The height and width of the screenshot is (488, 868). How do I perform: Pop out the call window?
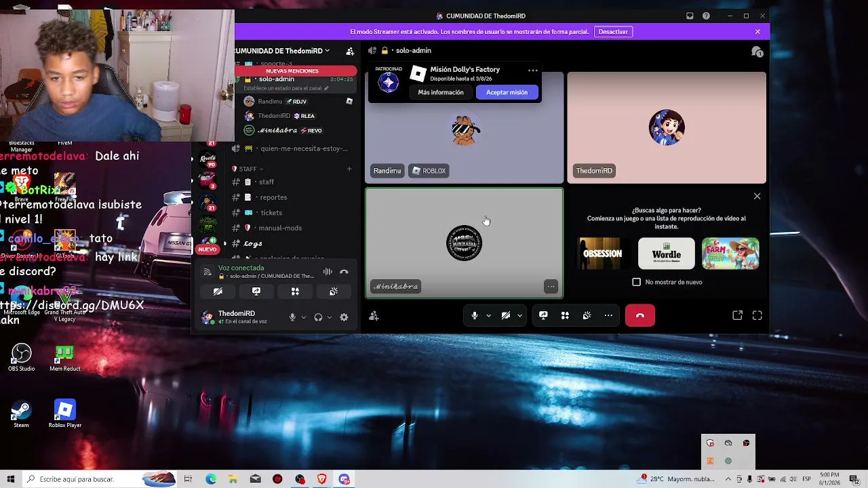pyautogui.click(x=737, y=315)
